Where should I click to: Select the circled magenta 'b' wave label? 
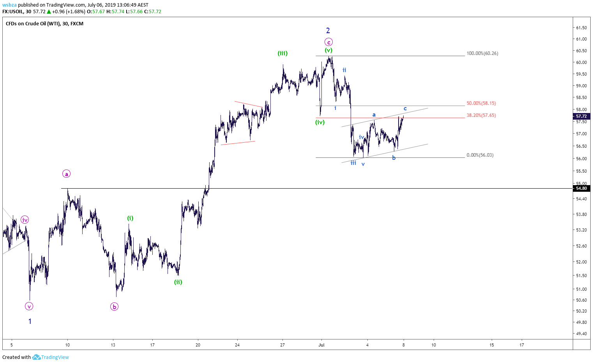114,307
